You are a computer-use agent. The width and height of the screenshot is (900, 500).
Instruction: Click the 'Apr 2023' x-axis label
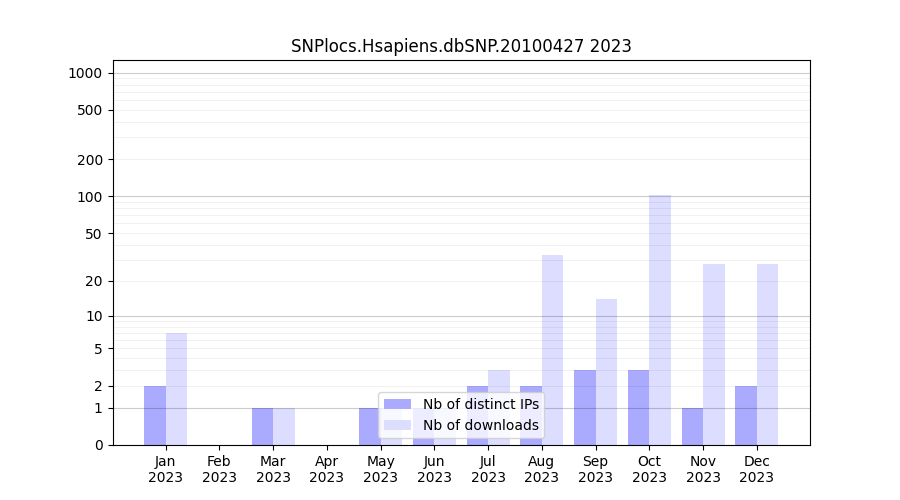point(327,469)
